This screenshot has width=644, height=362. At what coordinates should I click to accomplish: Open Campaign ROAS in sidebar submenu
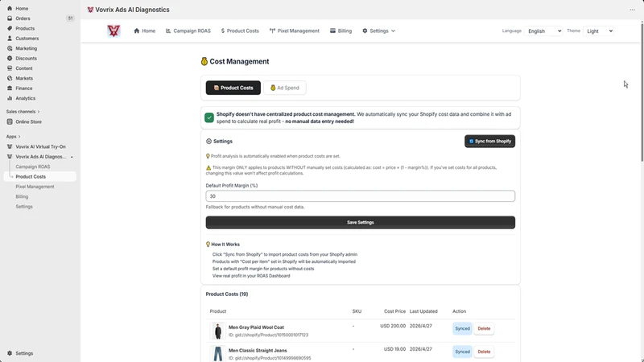tap(33, 167)
